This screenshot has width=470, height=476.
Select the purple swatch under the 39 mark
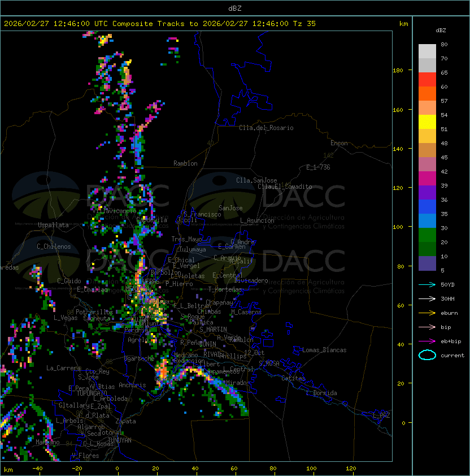[x=427, y=193]
